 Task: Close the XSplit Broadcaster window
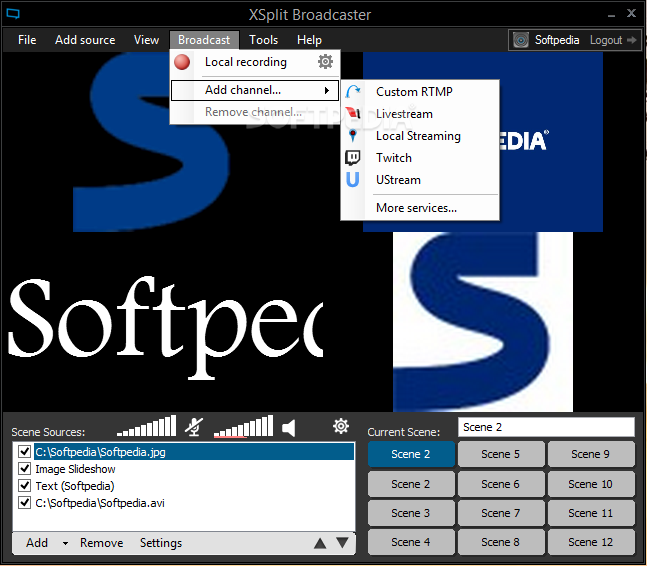click(631, 13)
